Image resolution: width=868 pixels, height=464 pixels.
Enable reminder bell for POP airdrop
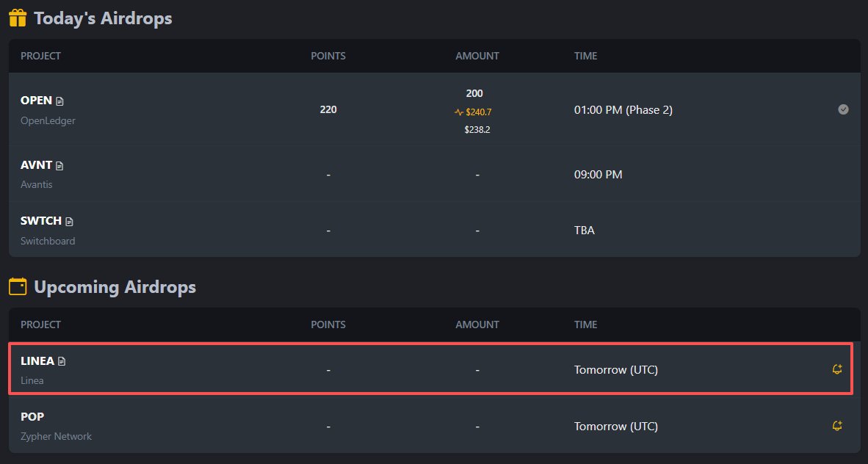click(x=837, y=426)
